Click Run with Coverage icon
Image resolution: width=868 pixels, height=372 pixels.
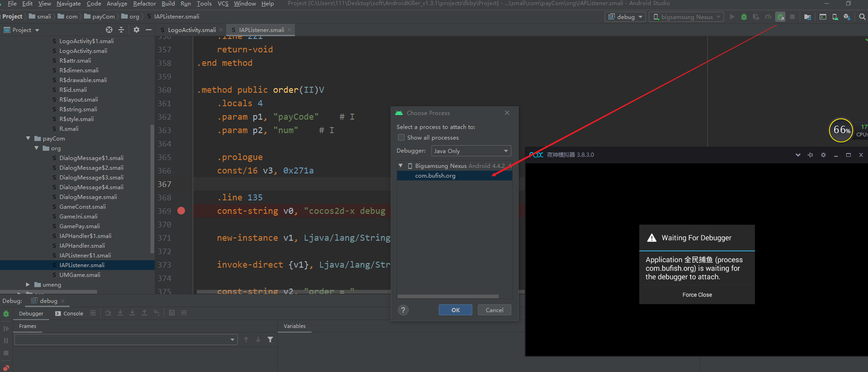pyautogui.click(x=756, y=17)
